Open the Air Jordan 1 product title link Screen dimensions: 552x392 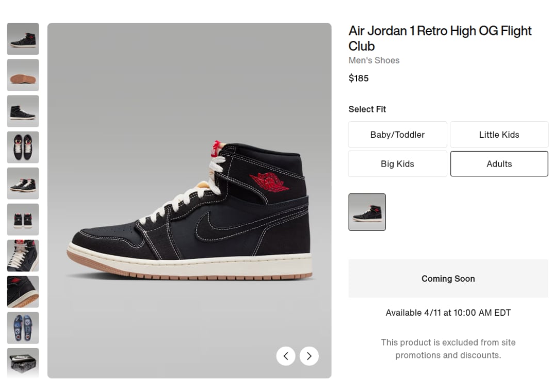point(440,38)
